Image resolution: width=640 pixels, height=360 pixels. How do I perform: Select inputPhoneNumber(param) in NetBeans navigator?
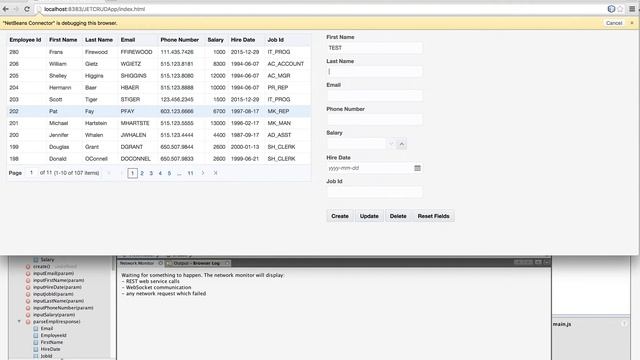pos(62,308)
